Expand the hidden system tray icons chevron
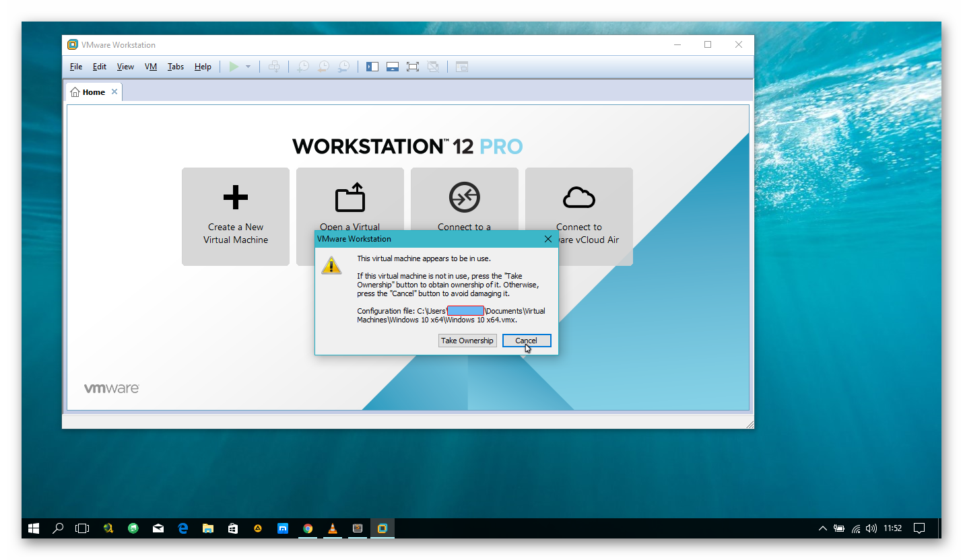 [822, 528]
